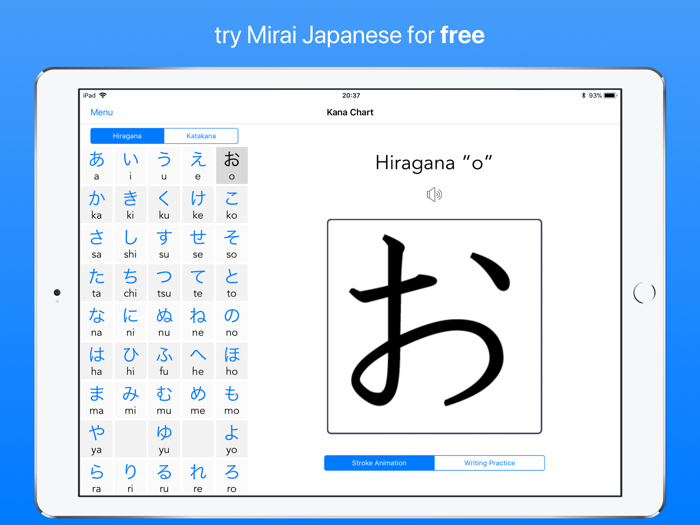Open the ひ (hi) character
This screenshot has width=700, height=525.
(x=130, y=361)
